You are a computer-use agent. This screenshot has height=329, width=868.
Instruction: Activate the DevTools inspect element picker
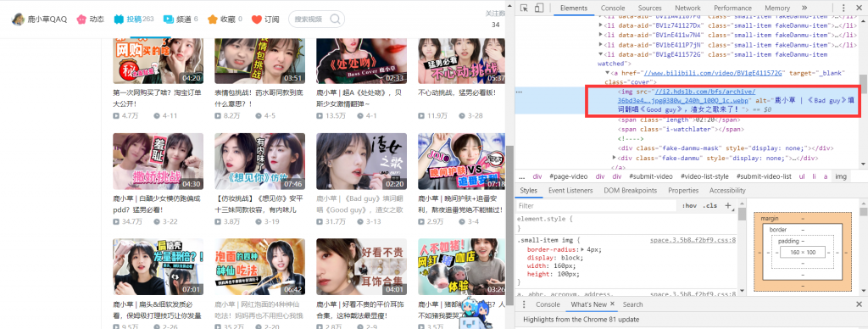(x=524, y=8)
